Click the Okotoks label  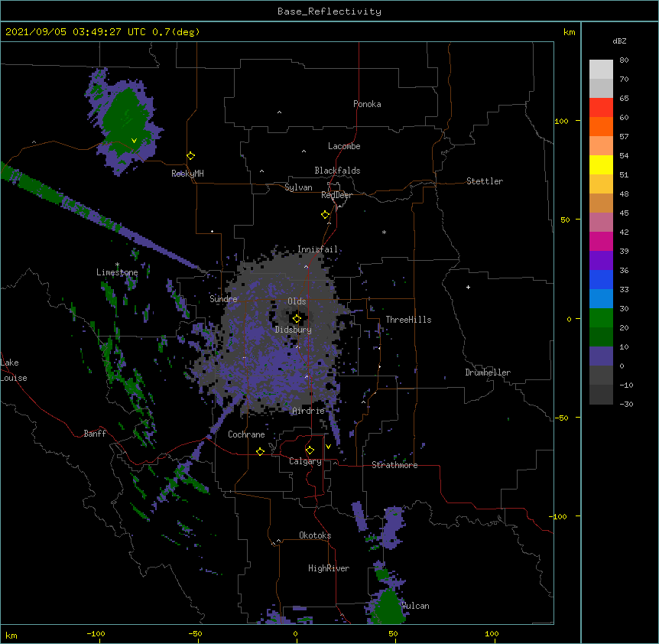(x=315, y=535)
